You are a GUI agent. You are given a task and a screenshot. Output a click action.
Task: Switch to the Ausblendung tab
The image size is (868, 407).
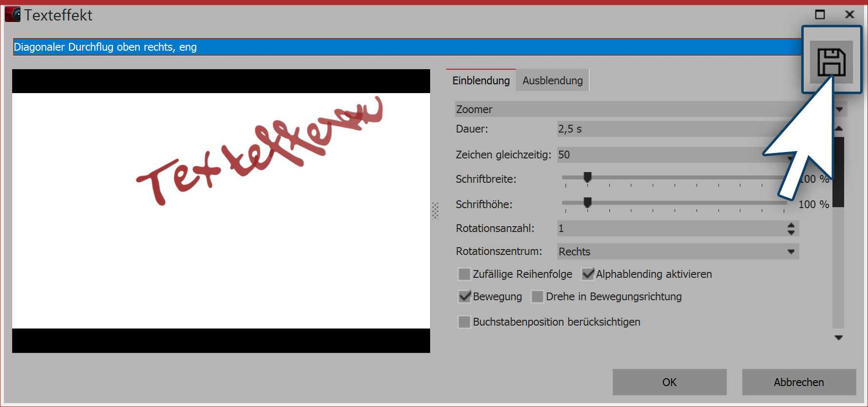point(552,80)
